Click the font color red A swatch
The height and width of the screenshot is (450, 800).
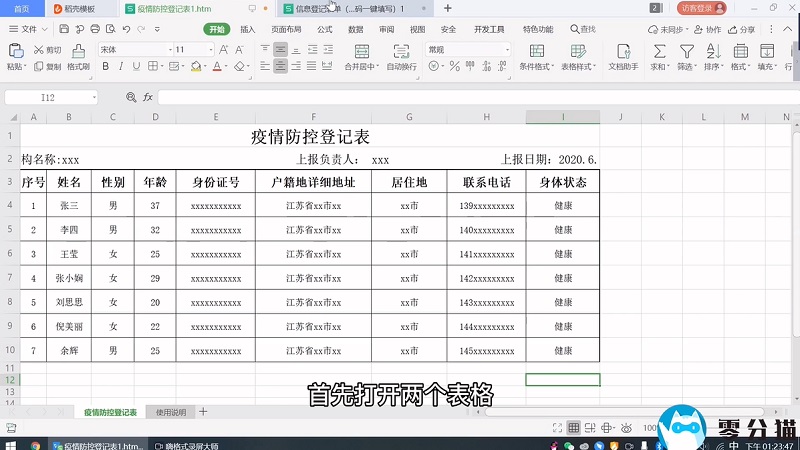(x=217, y=68)
